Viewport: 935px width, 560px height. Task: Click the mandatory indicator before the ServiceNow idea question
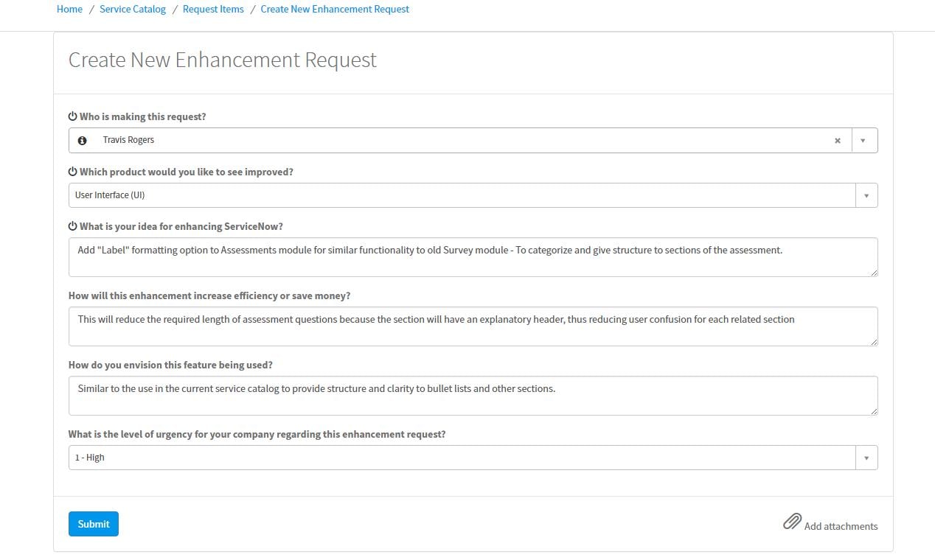point(72,225)
